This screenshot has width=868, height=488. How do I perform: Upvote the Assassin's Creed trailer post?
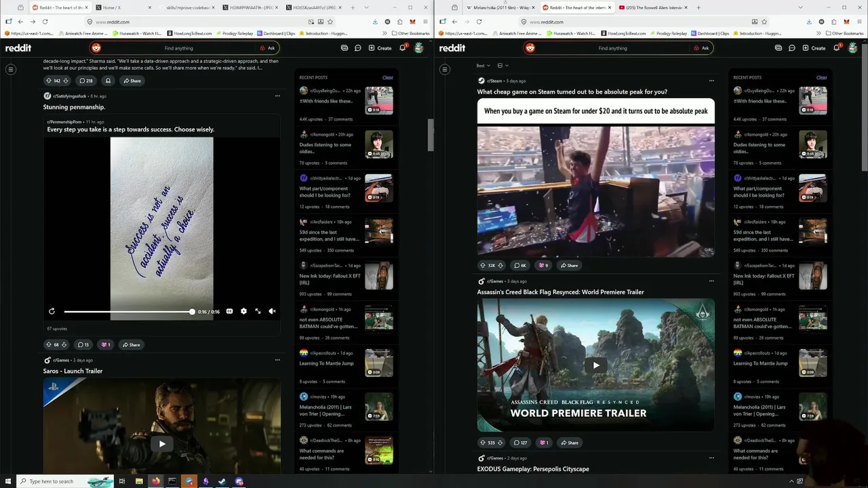coord(482,443)
